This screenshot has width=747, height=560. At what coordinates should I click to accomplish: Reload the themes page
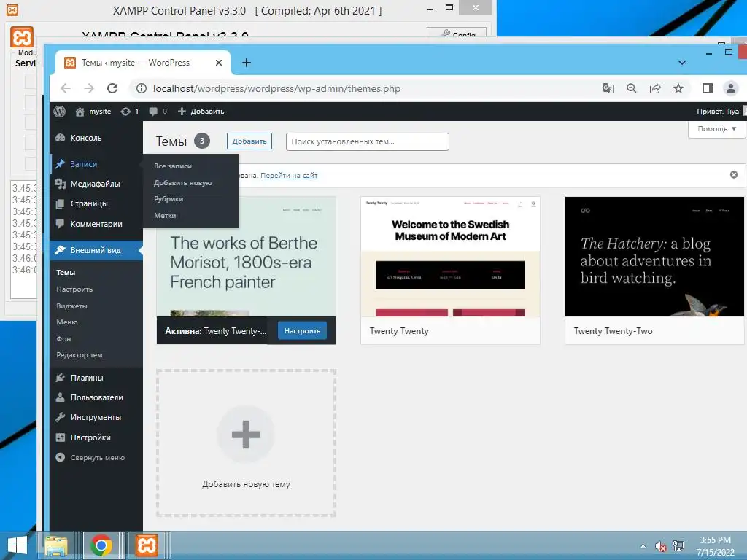(112, 88)
